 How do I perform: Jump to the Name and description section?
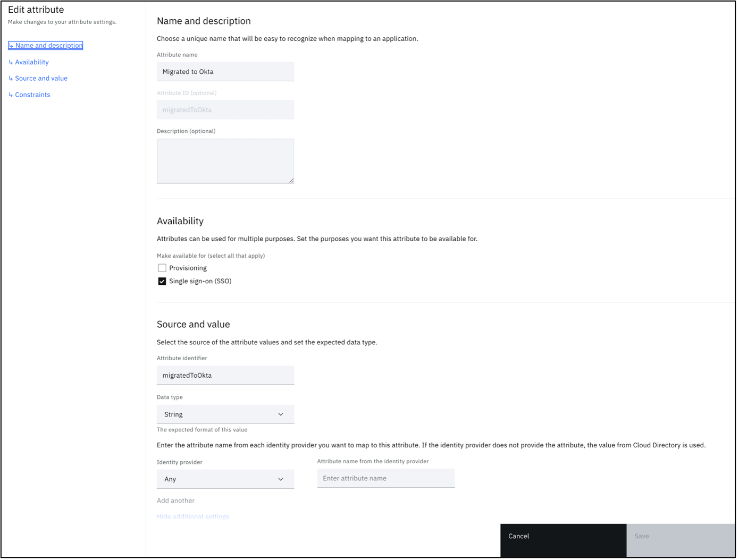tap(49, 45)
